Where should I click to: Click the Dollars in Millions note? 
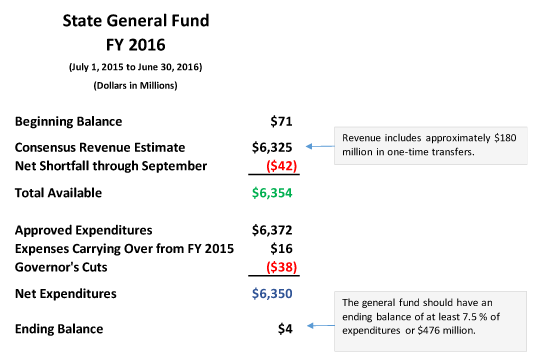136,85
